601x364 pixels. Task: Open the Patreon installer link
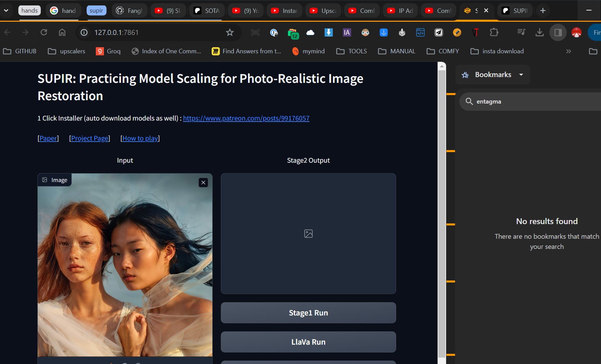[246, 119]
